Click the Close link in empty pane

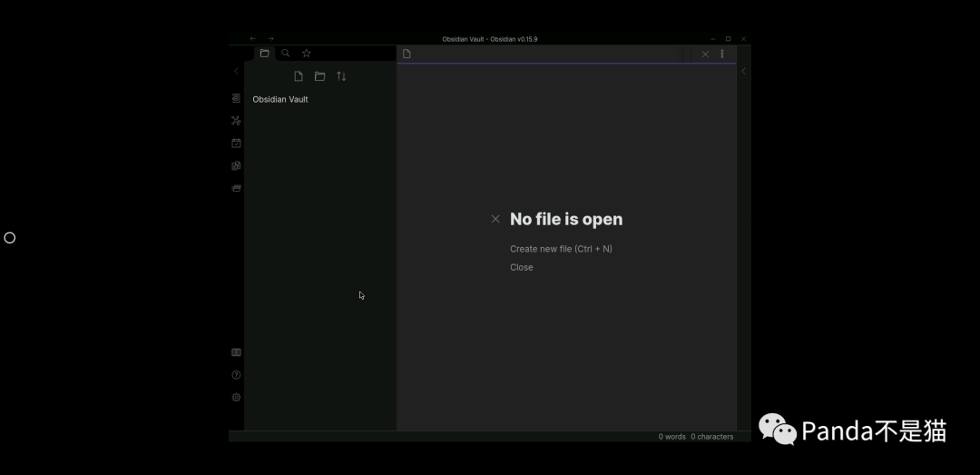pos(521,267)
